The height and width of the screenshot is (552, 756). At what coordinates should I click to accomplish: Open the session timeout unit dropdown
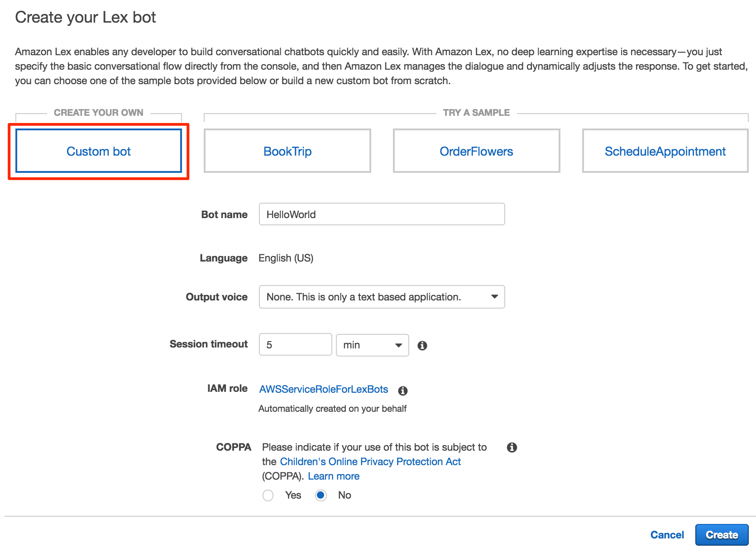point(372,345)
